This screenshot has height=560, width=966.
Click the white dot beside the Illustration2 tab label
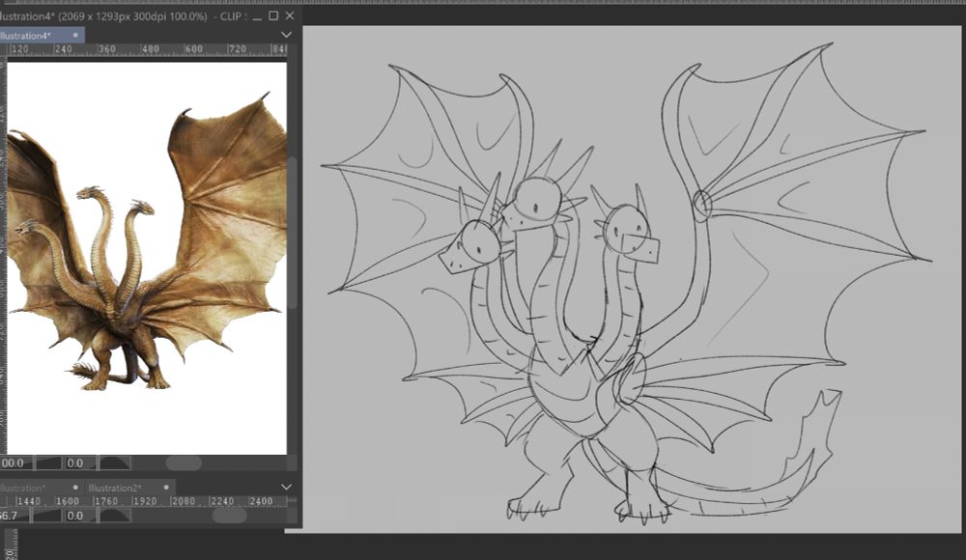point(166,488)
